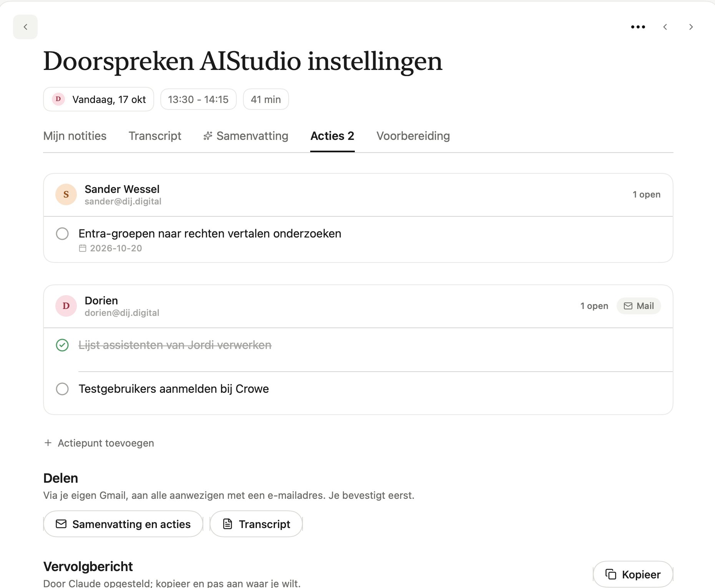Click Sander Wessel's avatar
Screen dimensions: 715x588
click(x=66, y=194)
